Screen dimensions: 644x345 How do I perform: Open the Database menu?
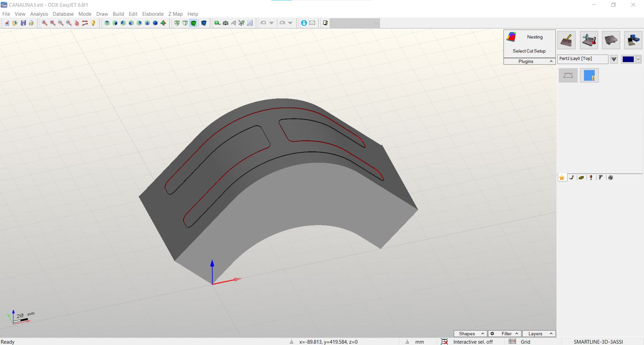point(63,14)
